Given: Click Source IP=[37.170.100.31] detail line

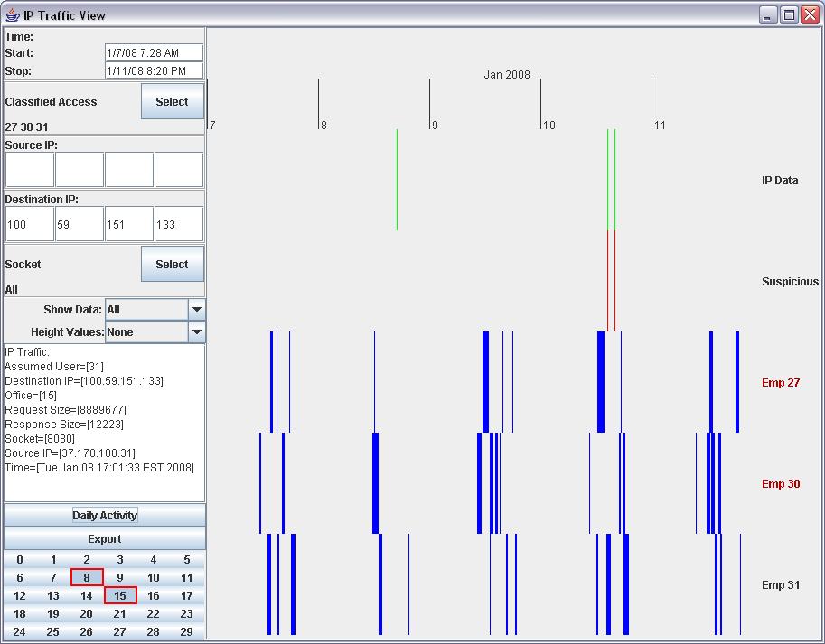Looking at the screenshot, I should [70, 453].
